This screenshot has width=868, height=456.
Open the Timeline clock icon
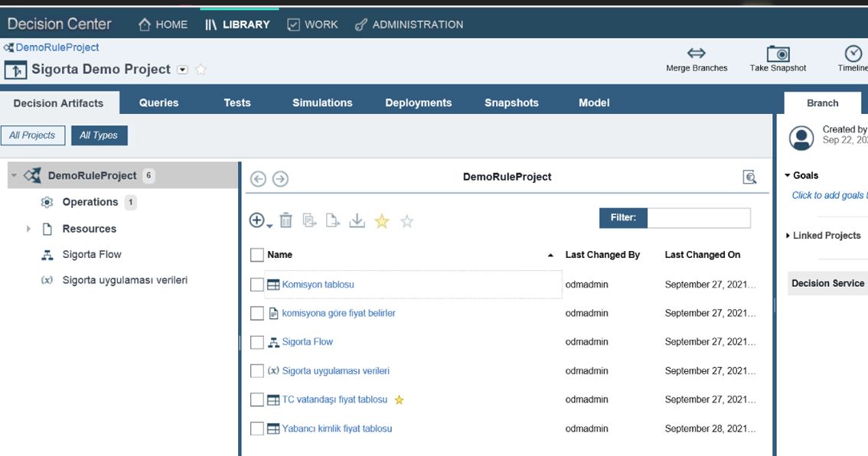(853, 54)
